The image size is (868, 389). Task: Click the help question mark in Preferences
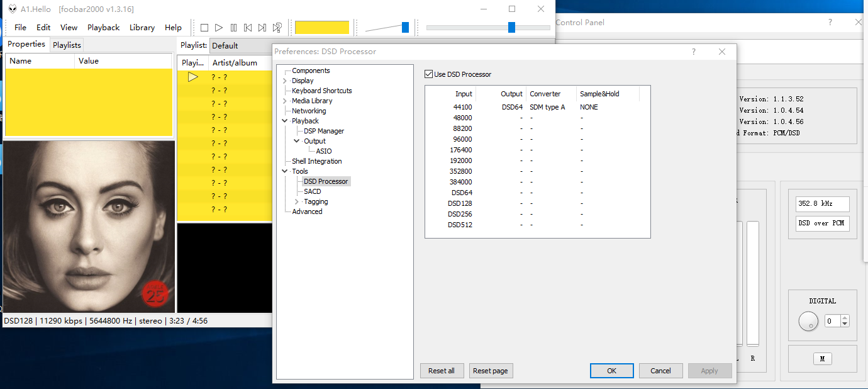click(x=694, y=52)
